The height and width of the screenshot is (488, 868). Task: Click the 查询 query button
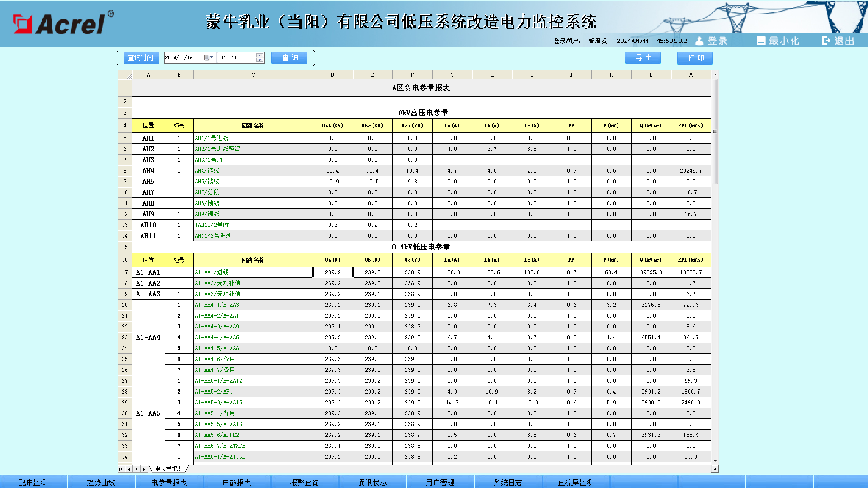point(289,58)
